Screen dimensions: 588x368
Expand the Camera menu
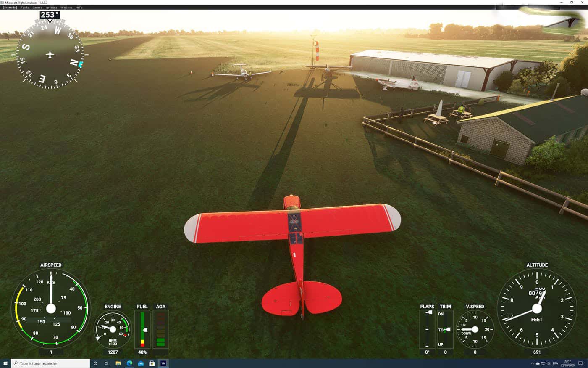coord(37,8)
